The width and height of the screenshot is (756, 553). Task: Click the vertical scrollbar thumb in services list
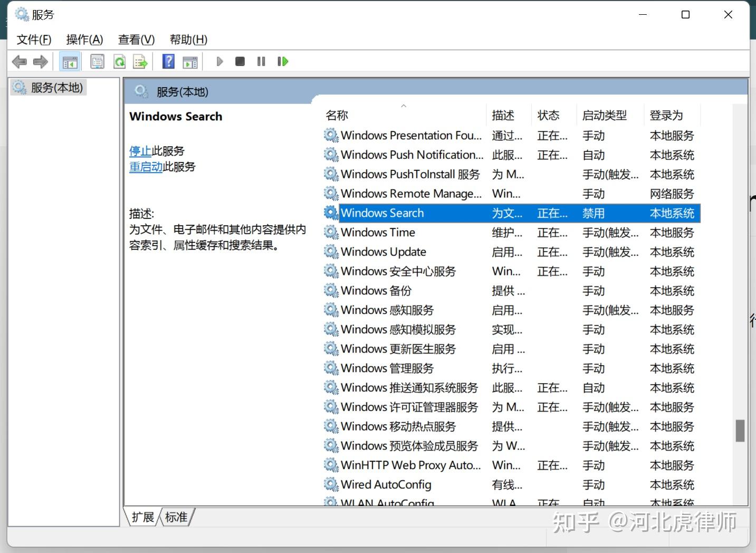click(740, 431)
